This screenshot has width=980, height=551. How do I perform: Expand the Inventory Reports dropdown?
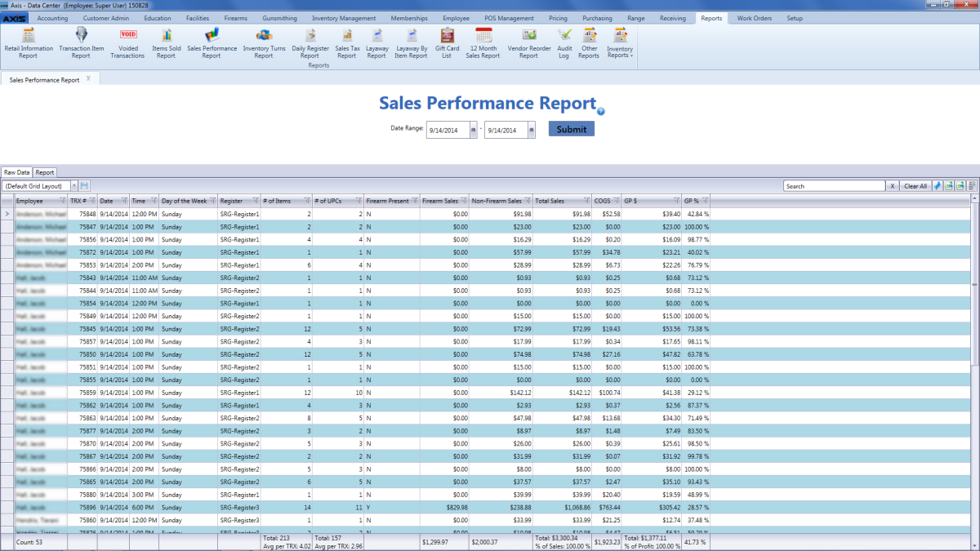620,42
